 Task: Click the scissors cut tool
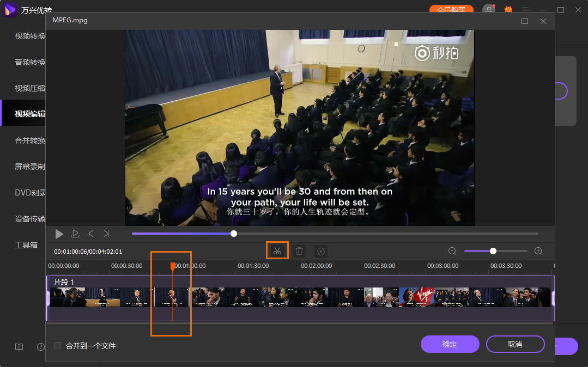[x=277, y=251]
